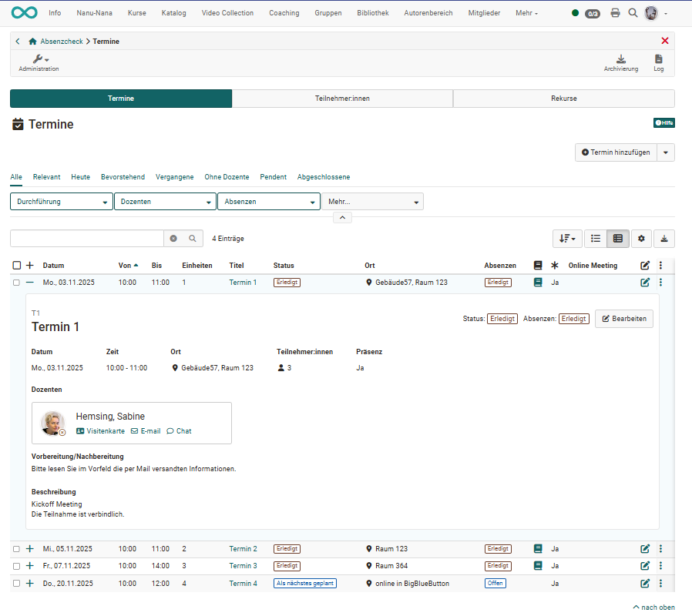The image size is (692, 616).
Task: Click the export table download icon
Action: tap(664, 239)
